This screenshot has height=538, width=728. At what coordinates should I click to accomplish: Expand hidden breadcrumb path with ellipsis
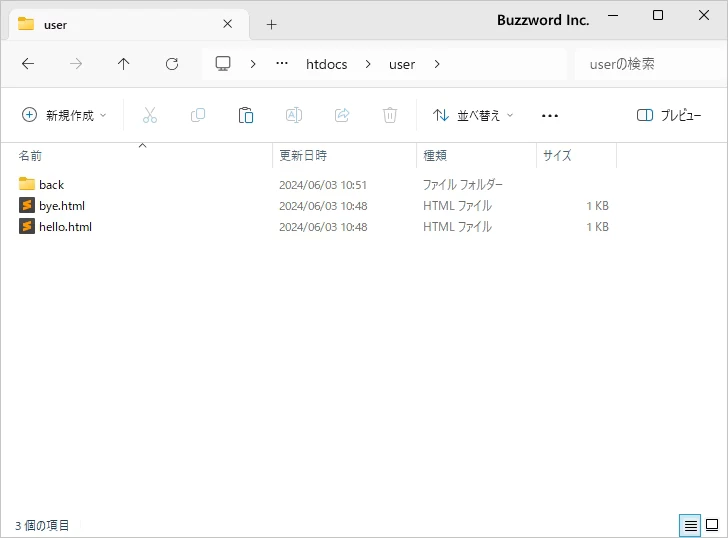coord(282,64)
